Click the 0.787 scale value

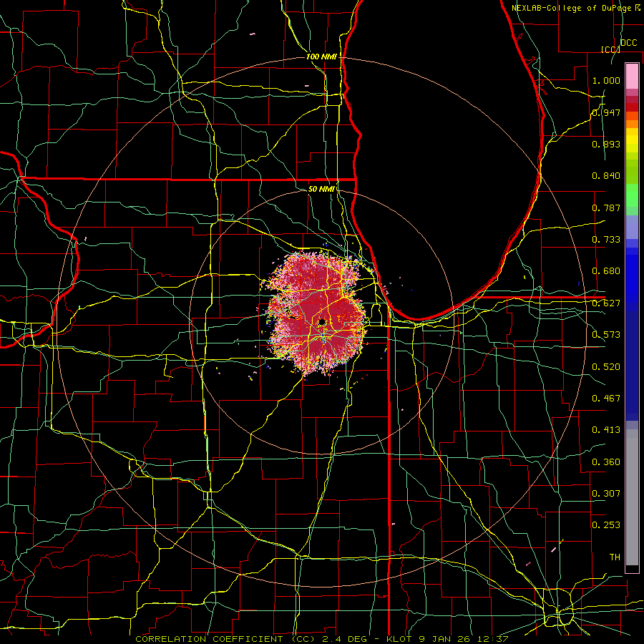[x=606, y=208]
